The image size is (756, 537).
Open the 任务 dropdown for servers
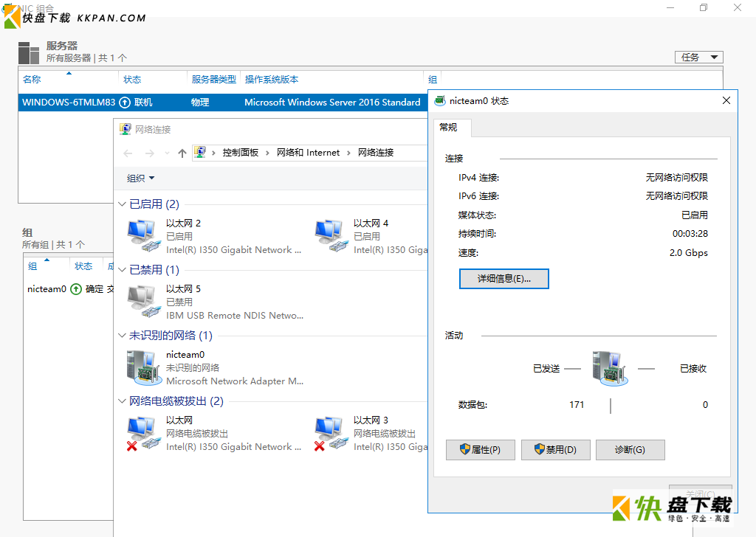coord(698,58)
